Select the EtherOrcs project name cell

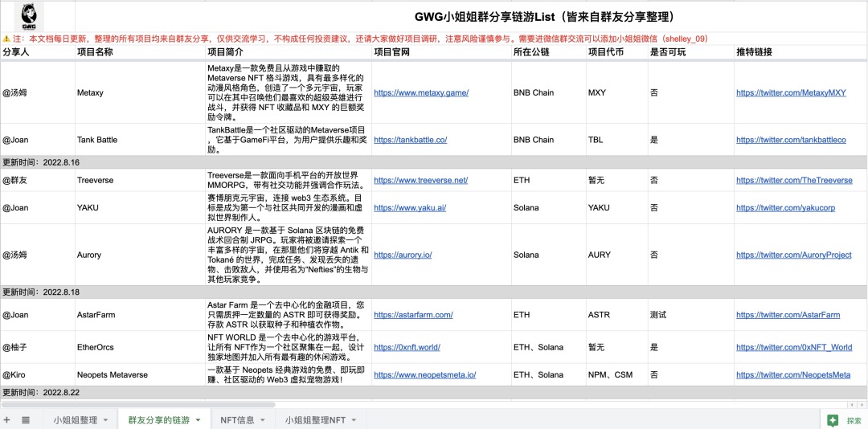(140, 348)
